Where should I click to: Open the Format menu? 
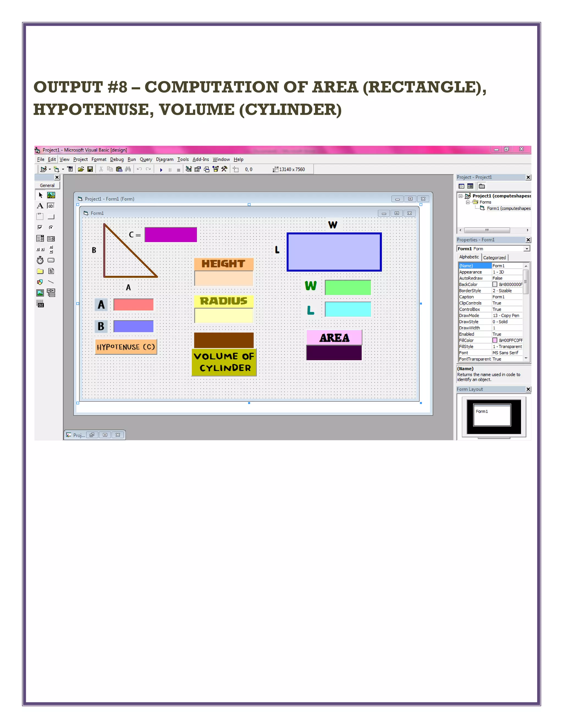click(x=99, y=159)
